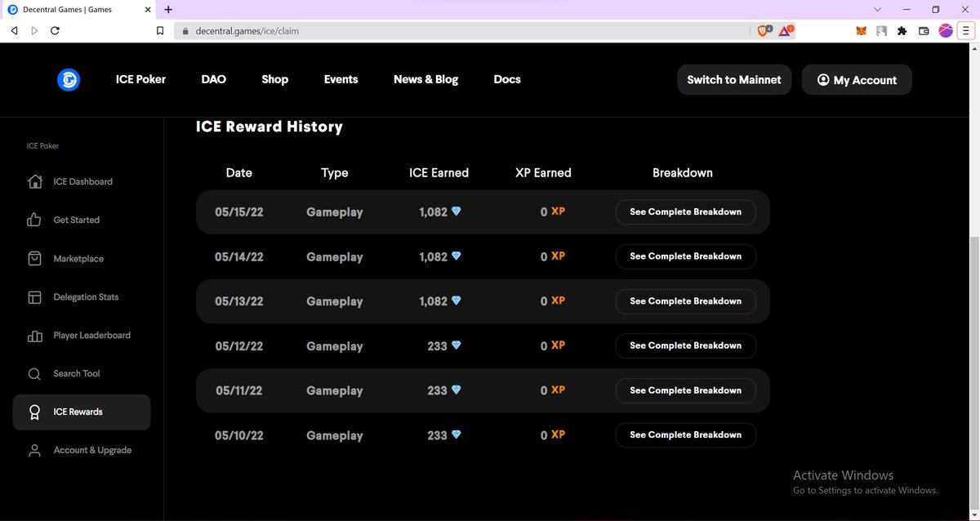Click the Decentral Games logo icon
This screenshot has width=980, height=521.
tap(69, 79)
